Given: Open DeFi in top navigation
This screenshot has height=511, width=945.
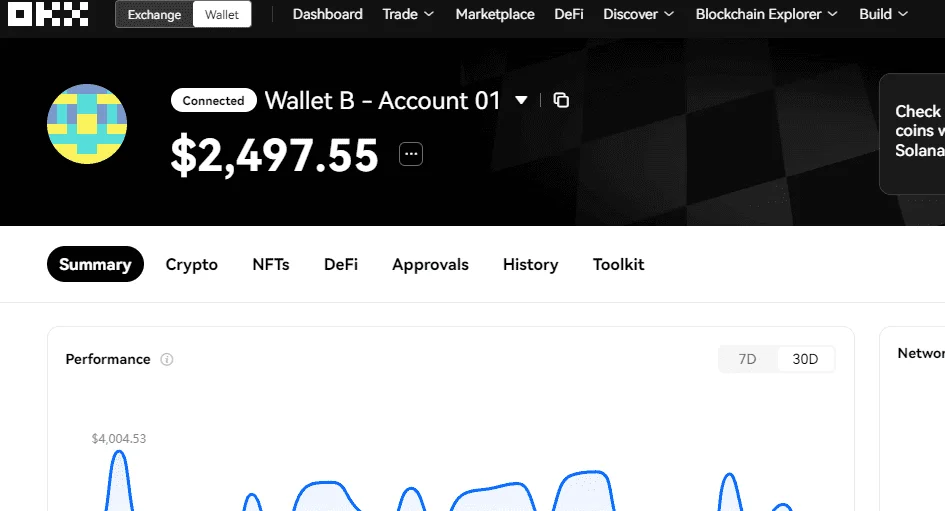Looking at the screenshot, I should click(569, 14).
